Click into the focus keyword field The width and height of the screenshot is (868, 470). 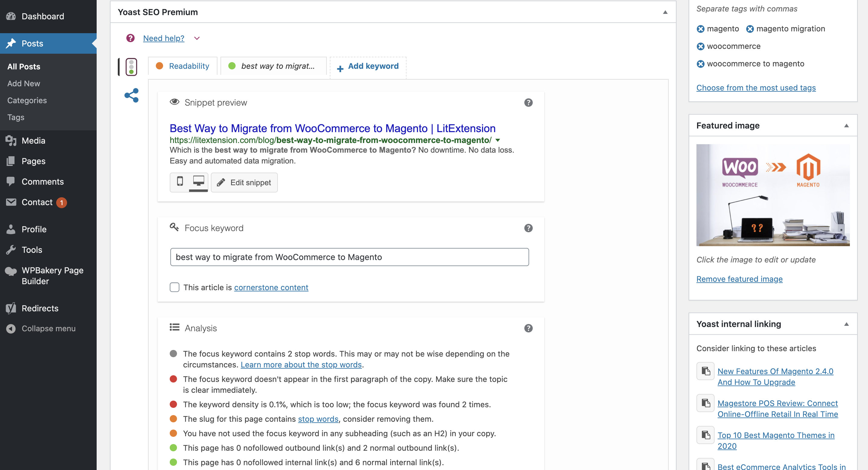click(349, 257)
